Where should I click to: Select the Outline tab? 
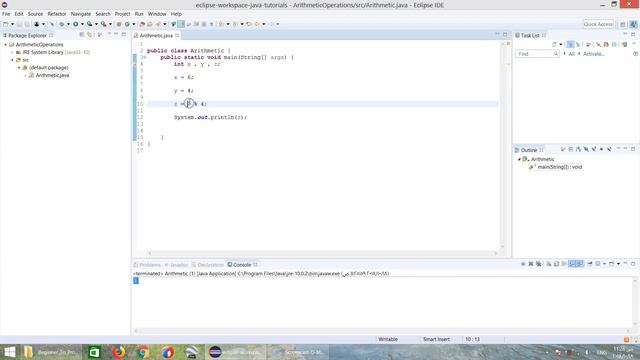pos(529,150)
